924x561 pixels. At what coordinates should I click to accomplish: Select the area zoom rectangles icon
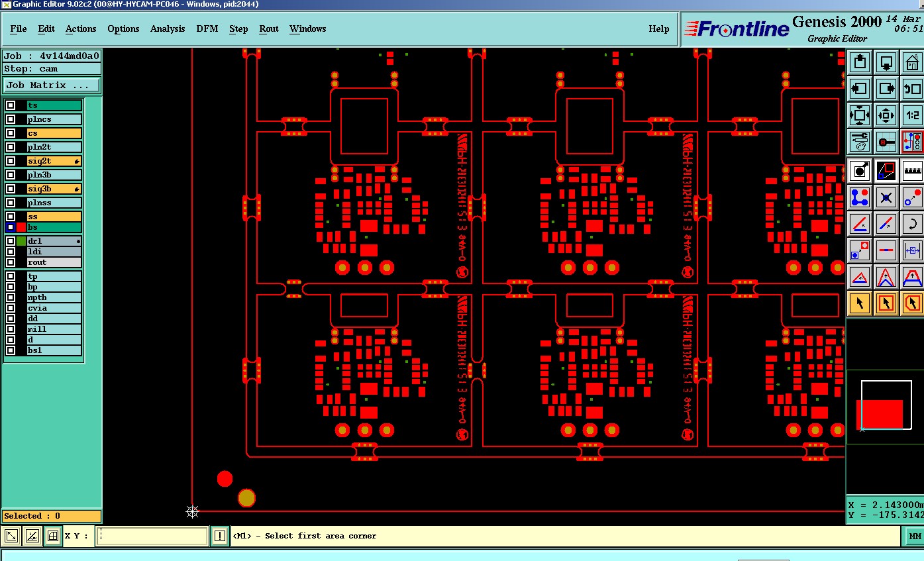pos(886,171)
